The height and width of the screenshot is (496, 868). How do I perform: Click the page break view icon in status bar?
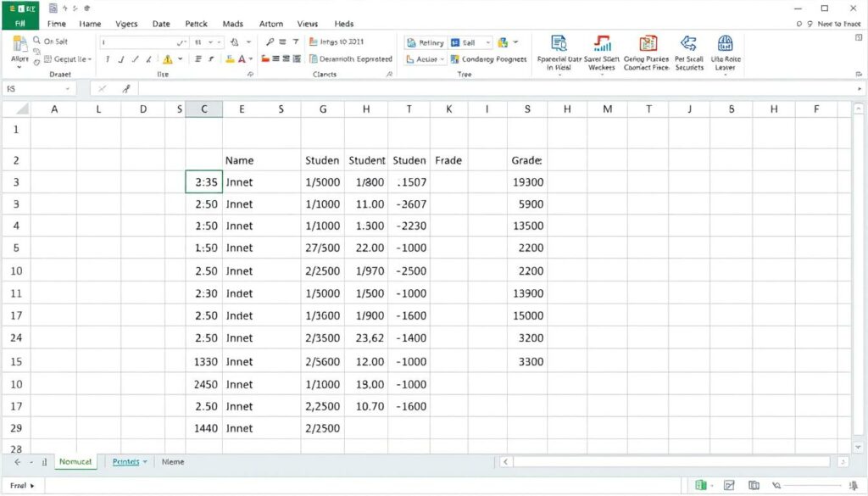[x=754, y=485]
